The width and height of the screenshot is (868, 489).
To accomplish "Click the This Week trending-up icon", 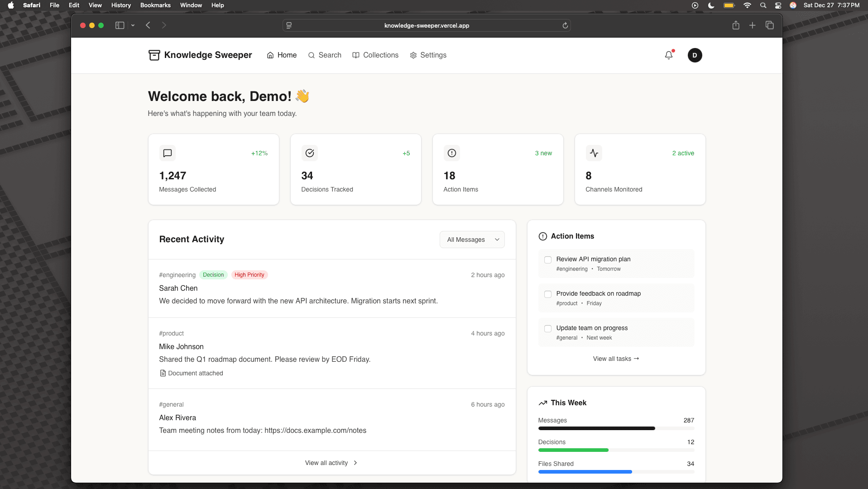I will click(x=542, y=403).
